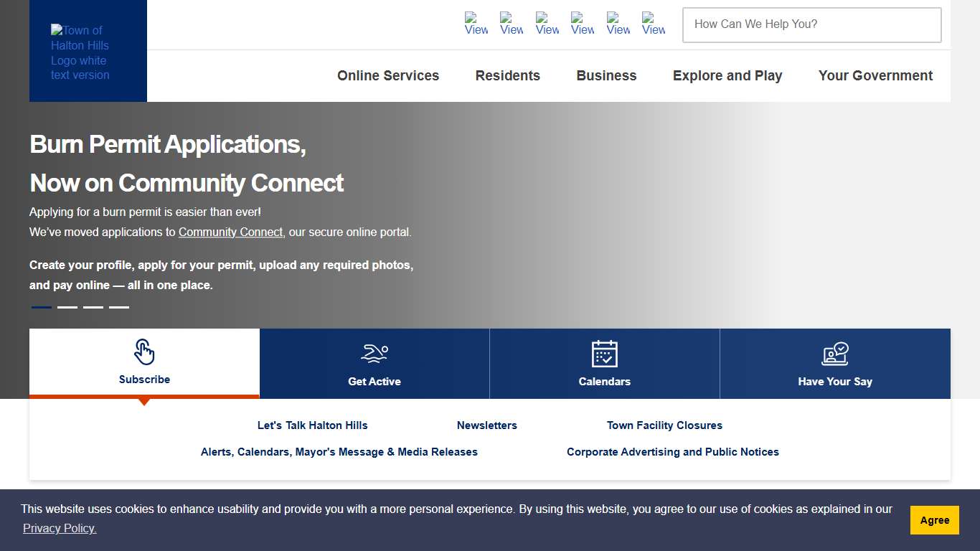Go to the second carousel slide indicator
The width and height of the screenshot is (980, 551).
tap(67, 307)
